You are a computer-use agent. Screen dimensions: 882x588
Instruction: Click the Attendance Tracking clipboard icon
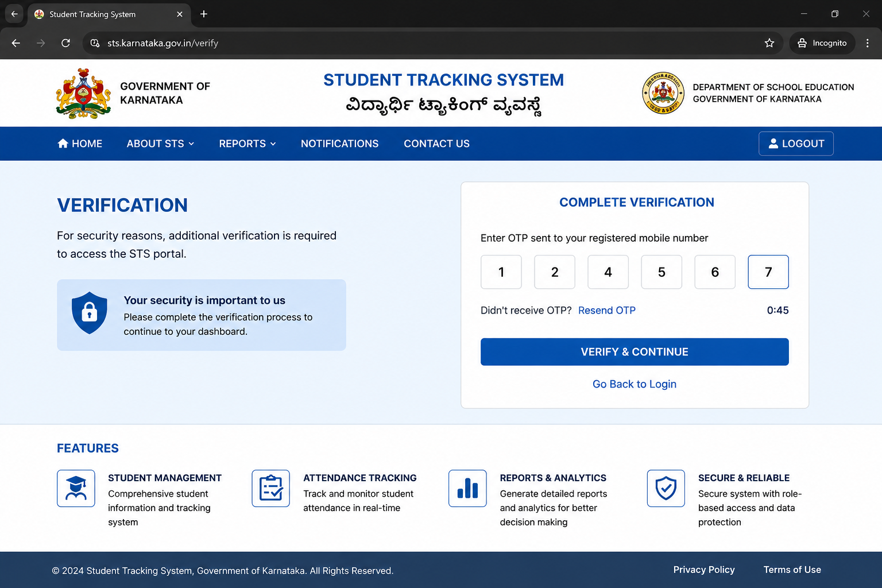(270, 489)
